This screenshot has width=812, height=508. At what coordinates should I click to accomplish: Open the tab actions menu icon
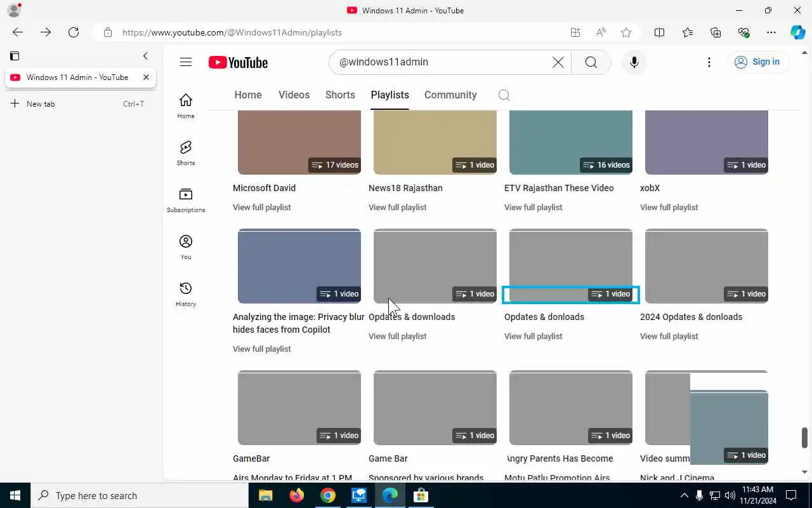(x=15, y=56)
